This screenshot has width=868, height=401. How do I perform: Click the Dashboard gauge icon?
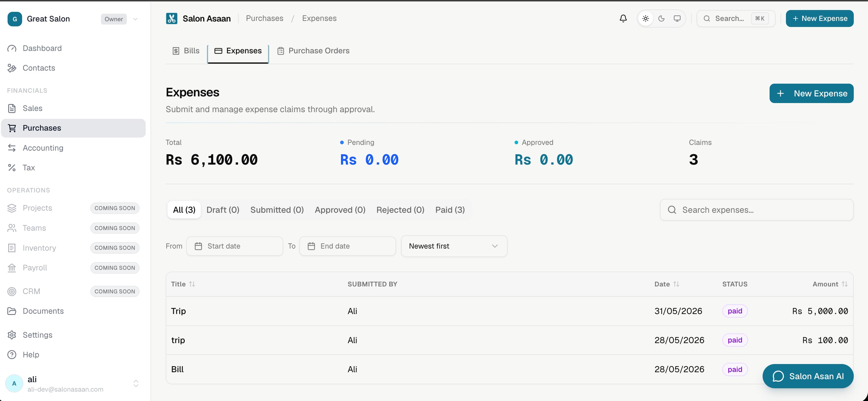pyautogui.click(x=12, y=48)
